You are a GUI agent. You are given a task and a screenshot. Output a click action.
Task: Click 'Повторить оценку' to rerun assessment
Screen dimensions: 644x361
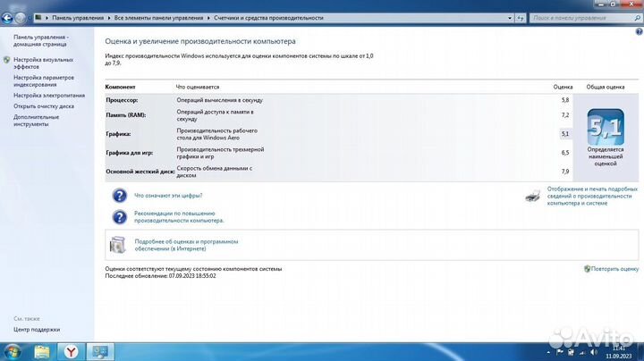[614, 268]
